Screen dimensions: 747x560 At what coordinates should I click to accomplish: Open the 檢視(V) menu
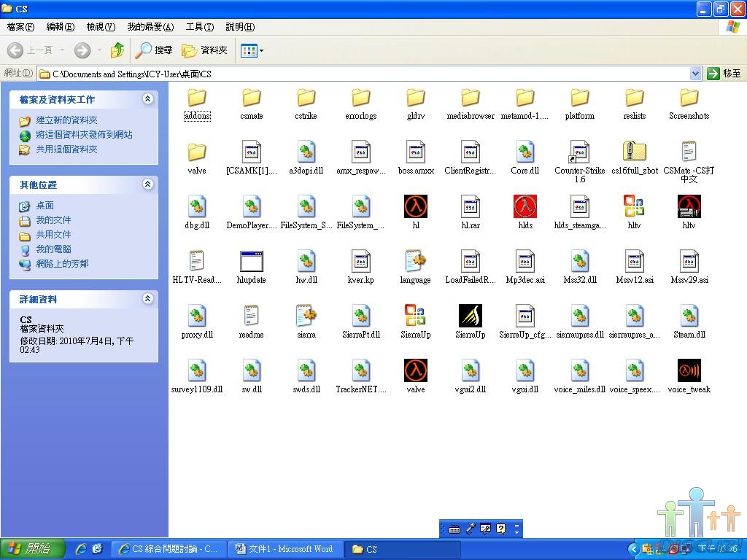point(101,27)
